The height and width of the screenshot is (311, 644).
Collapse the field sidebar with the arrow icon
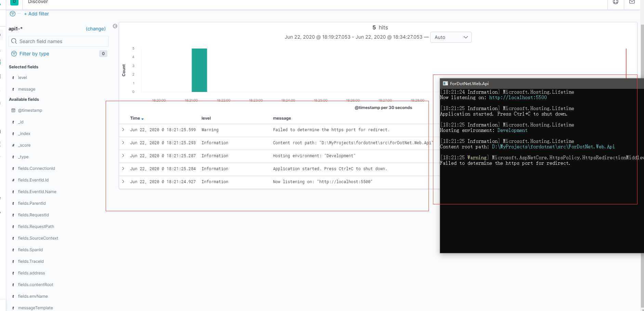pos(115,26)
